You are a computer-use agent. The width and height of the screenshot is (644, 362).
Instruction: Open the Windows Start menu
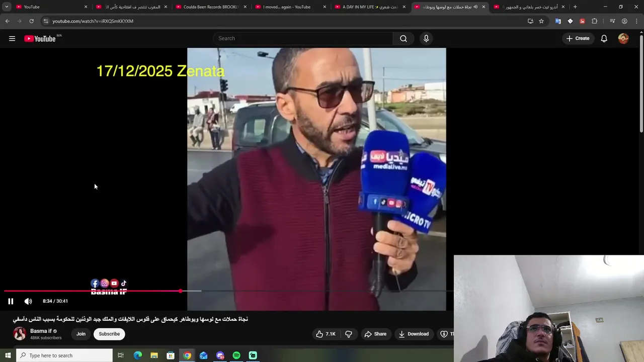[x=8, y=355]
